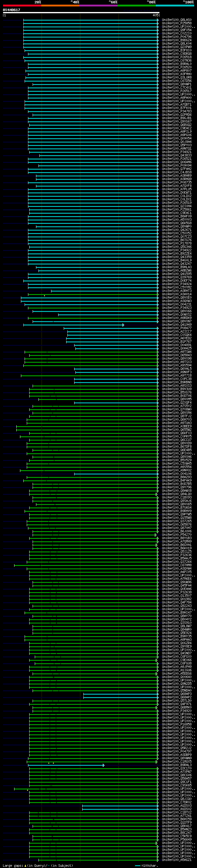The width and height of the screenshot is (197, 868).
Task: Select hit label UniRef100_B7FK01
Action: (177, 108)
